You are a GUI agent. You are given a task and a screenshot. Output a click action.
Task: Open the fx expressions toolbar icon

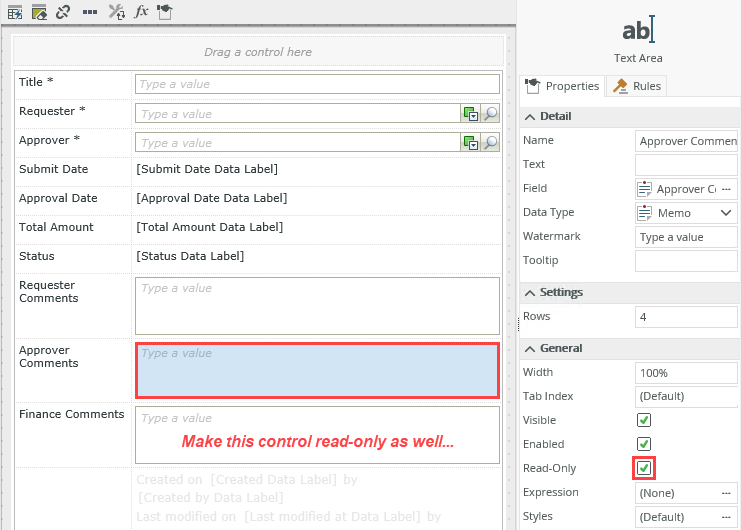point(141,11)
